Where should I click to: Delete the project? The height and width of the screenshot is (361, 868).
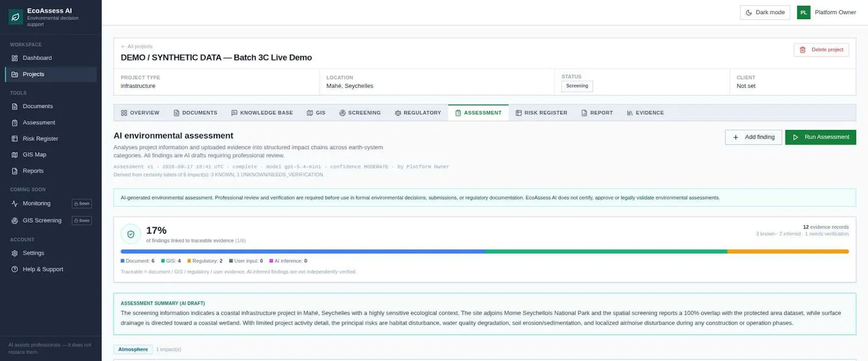(821, 50)
